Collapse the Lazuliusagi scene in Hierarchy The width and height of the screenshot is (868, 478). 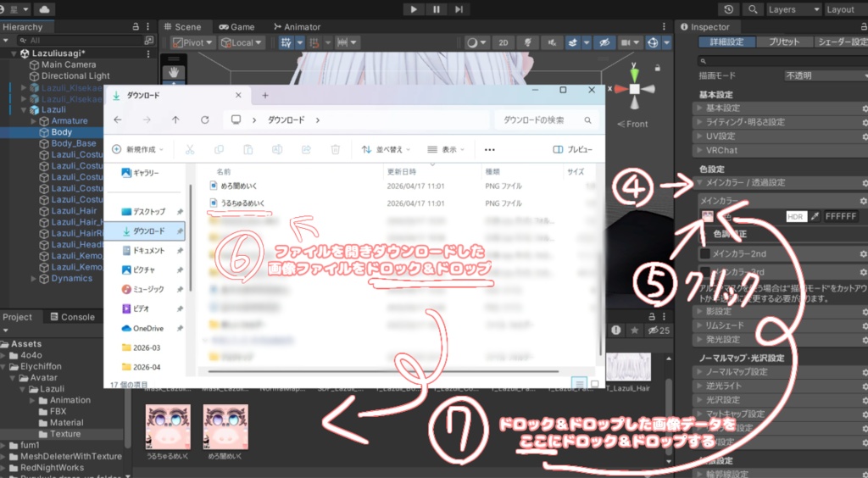pyautogui.click(x=14, y=53)
